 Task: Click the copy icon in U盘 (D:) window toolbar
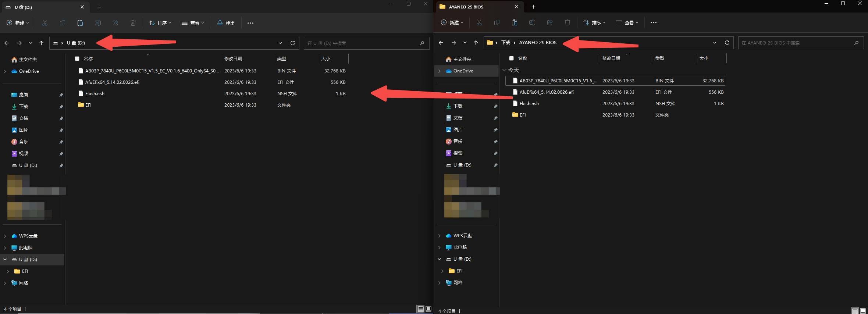tap(63, 23)
